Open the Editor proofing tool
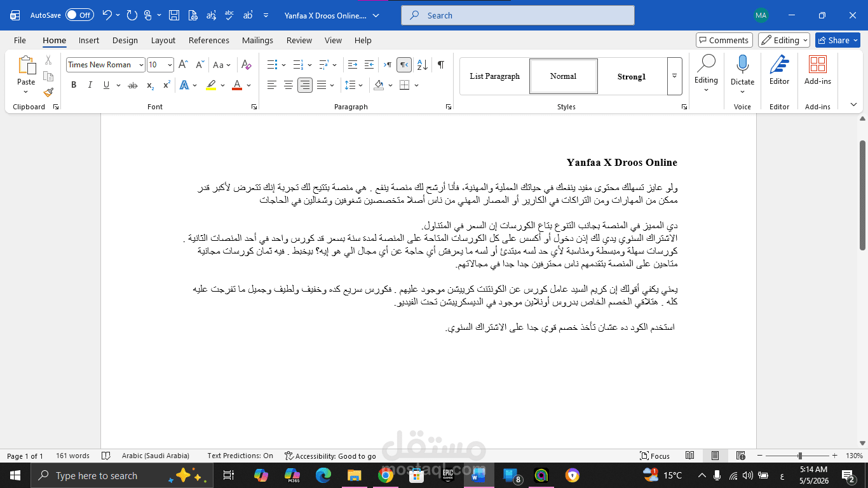868x488 pixels. coord(779,70)
